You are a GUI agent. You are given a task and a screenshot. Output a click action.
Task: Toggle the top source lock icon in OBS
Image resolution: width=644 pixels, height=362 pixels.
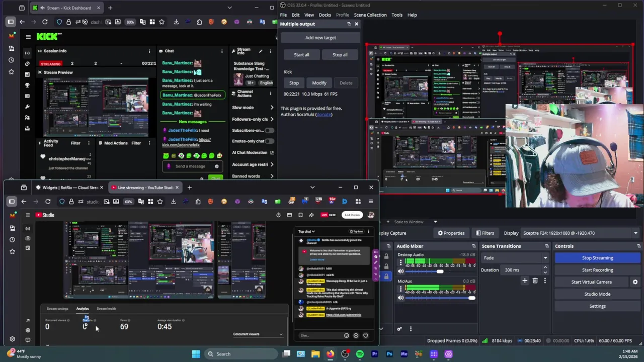point(386,256)
